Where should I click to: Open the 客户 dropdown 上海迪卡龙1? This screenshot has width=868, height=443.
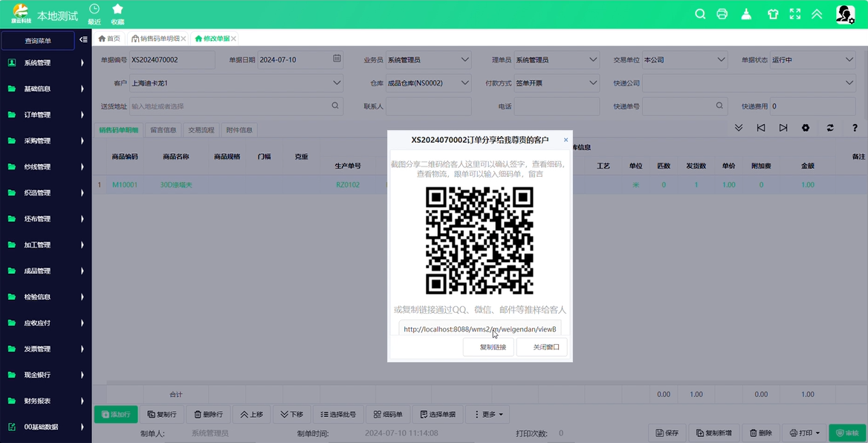(236, 83)
